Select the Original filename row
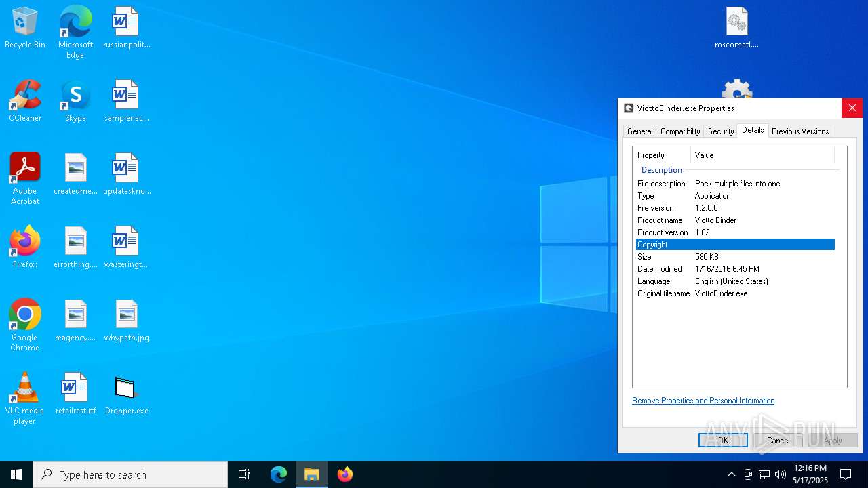The image size is (868, 488). coord(735,293)
